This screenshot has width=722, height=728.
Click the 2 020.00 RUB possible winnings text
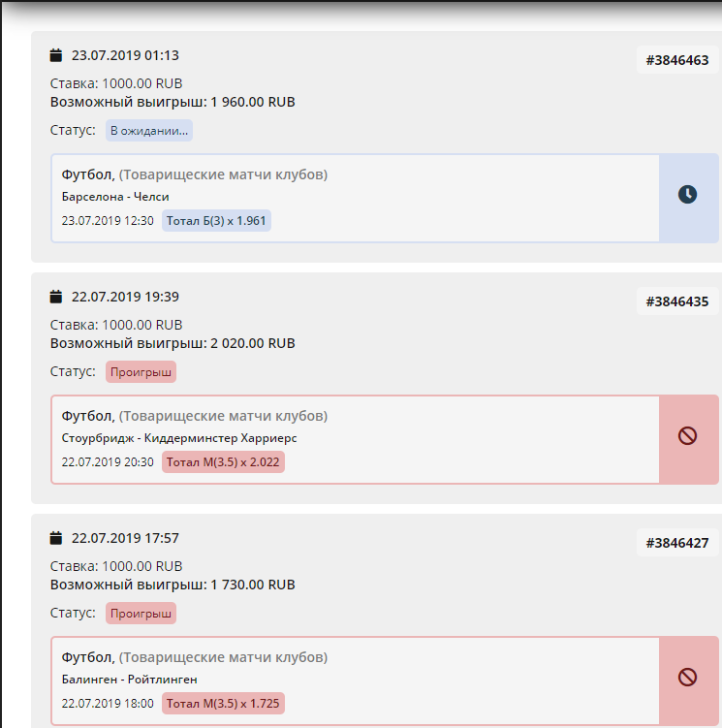(252, 343)
